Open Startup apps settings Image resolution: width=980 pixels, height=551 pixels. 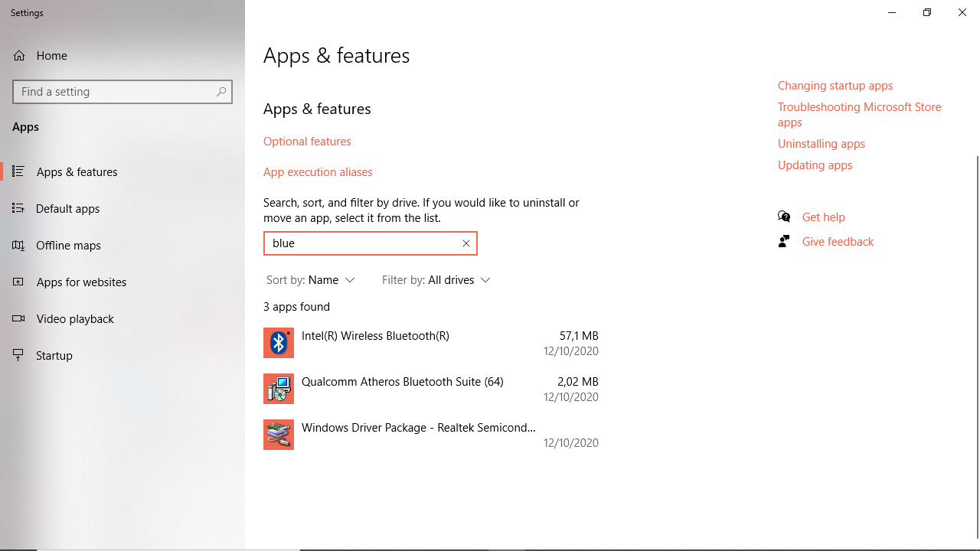tap(122, 355)
